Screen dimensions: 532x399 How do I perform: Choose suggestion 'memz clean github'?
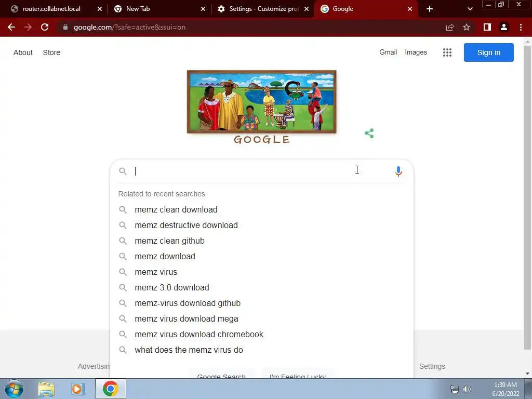click(262, 241)
